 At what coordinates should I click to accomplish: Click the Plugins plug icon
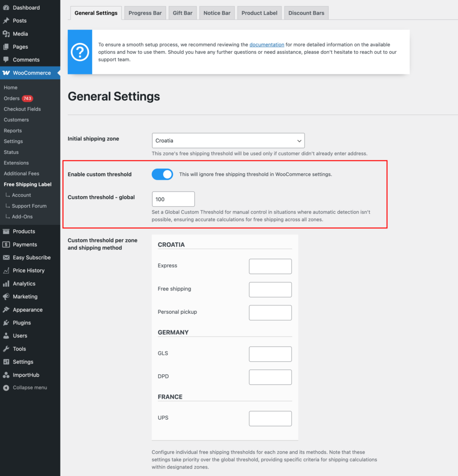pyautogui.click(x=6, y=323)
